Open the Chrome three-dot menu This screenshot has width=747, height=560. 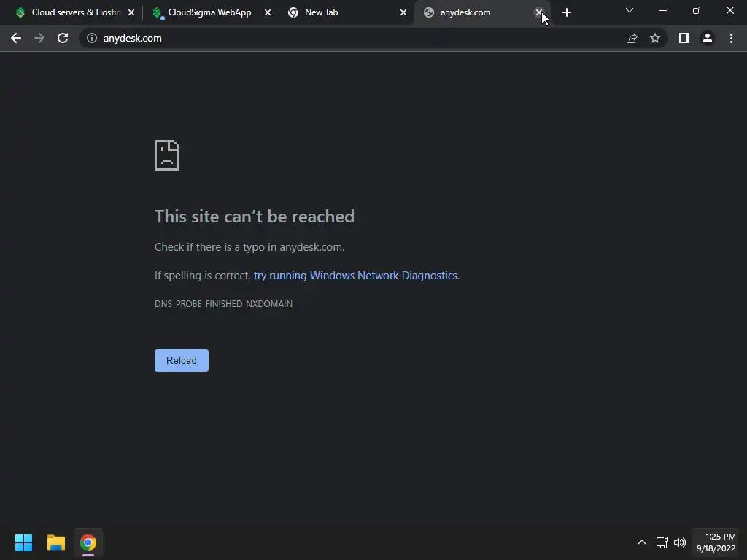(x=731, y=38)
